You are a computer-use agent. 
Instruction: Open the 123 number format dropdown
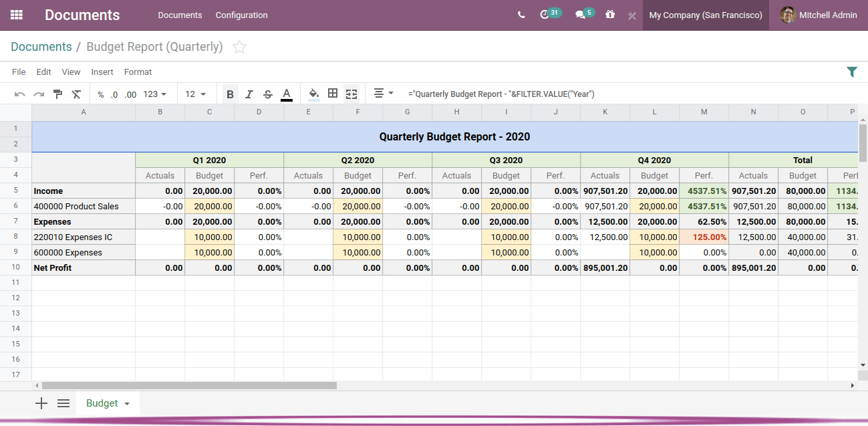(x=155, y=94)
